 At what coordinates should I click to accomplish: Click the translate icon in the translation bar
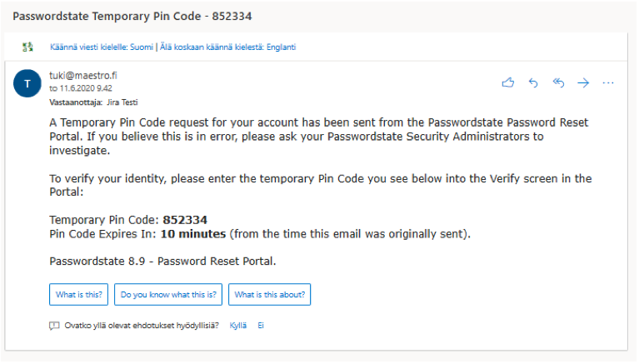coord(28,47)
